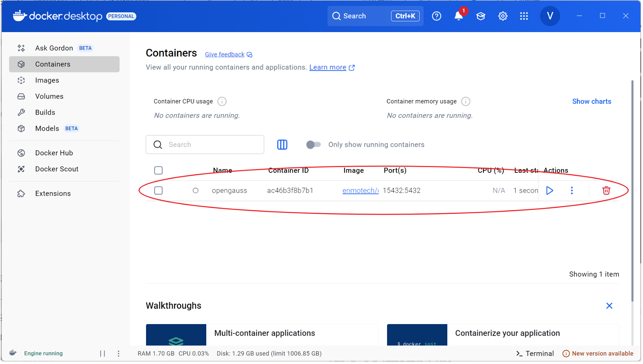The height and width of the screenshot is (364, 643).
Task: Click the Engine running status
Action: click(43, 354)
